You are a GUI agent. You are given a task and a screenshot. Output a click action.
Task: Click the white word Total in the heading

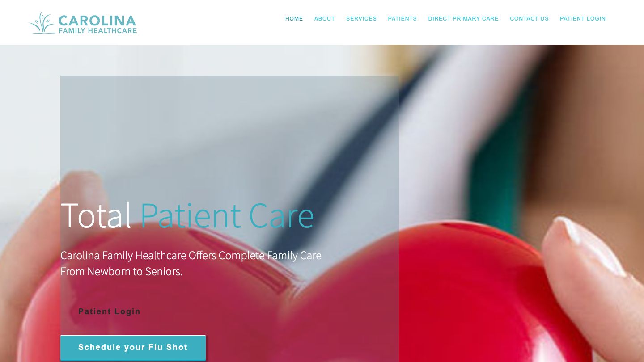[x=96, y=216]
